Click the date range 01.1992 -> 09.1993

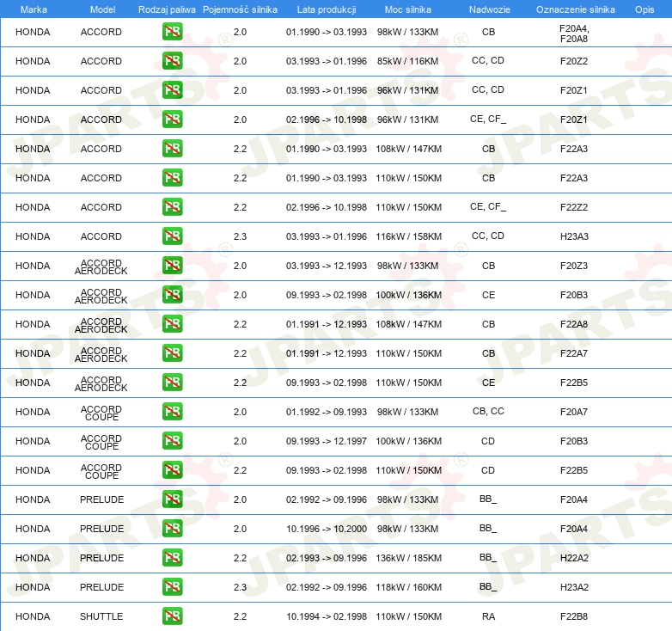327,412
